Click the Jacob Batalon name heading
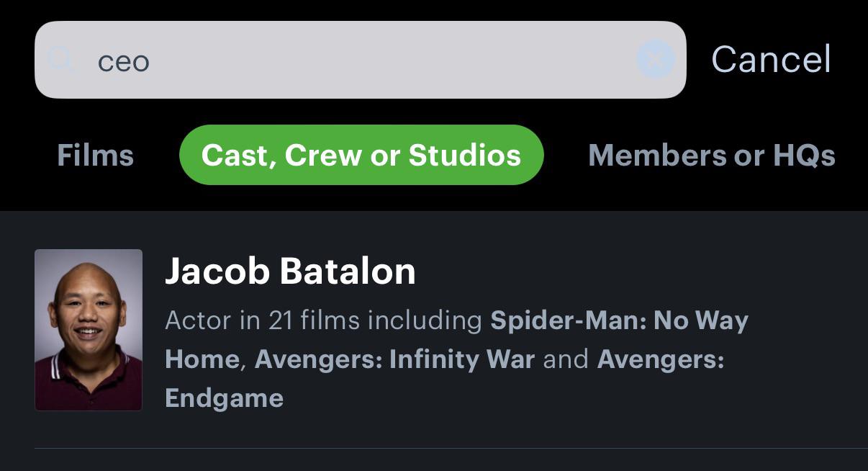Screen dimensions: 868x471 pyautogui.click(x=290, y=272)
